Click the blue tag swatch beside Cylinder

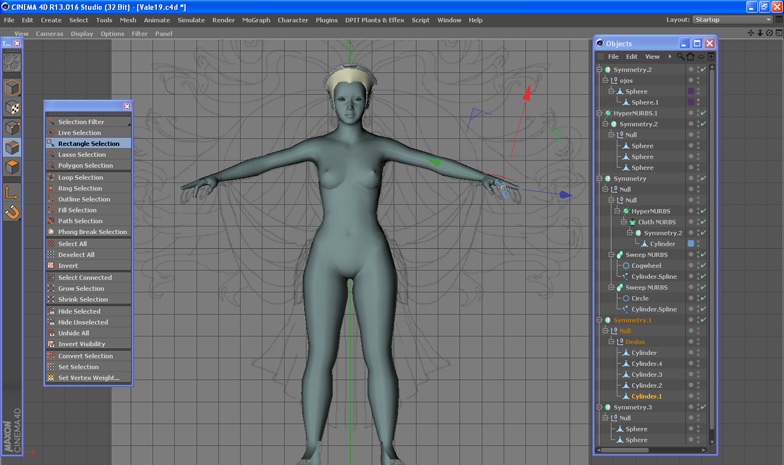click(x=691, y=244)
